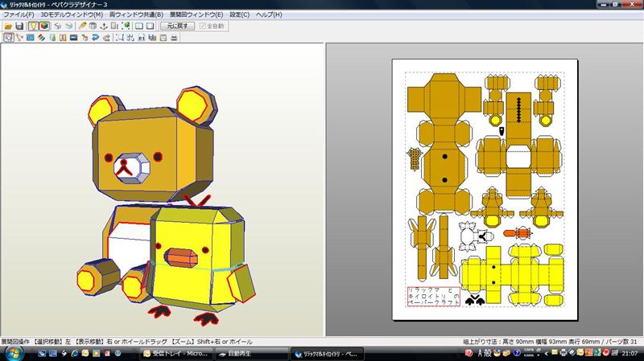Switch to 受信トレイ - Micro... taskbar window
The image size is (644, 361).
click(x=175, y=353)
